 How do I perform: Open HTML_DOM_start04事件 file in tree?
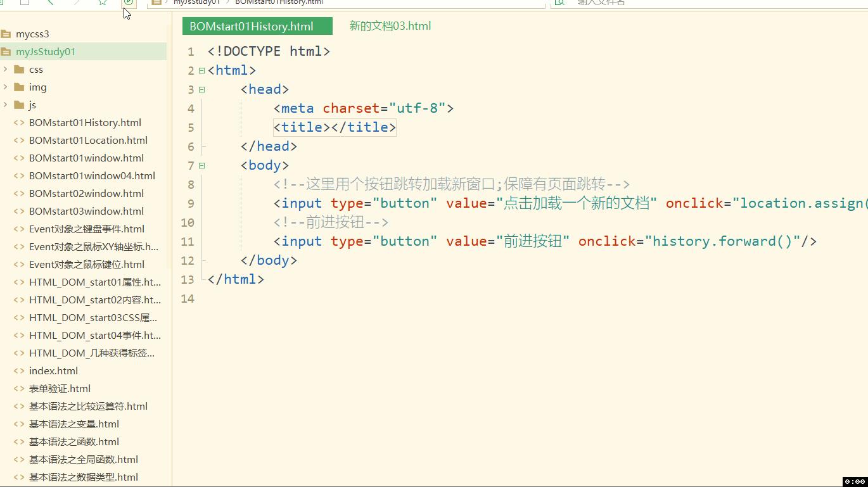coord(95,336)
